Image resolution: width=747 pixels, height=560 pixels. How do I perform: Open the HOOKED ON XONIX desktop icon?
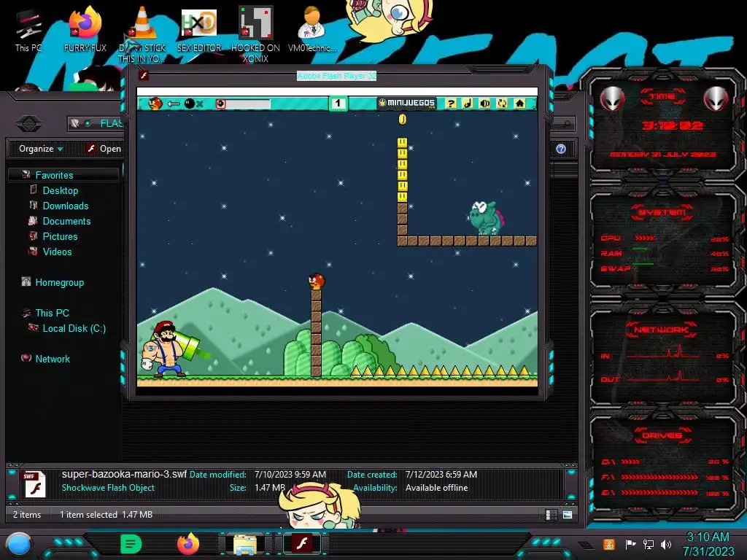255,34
